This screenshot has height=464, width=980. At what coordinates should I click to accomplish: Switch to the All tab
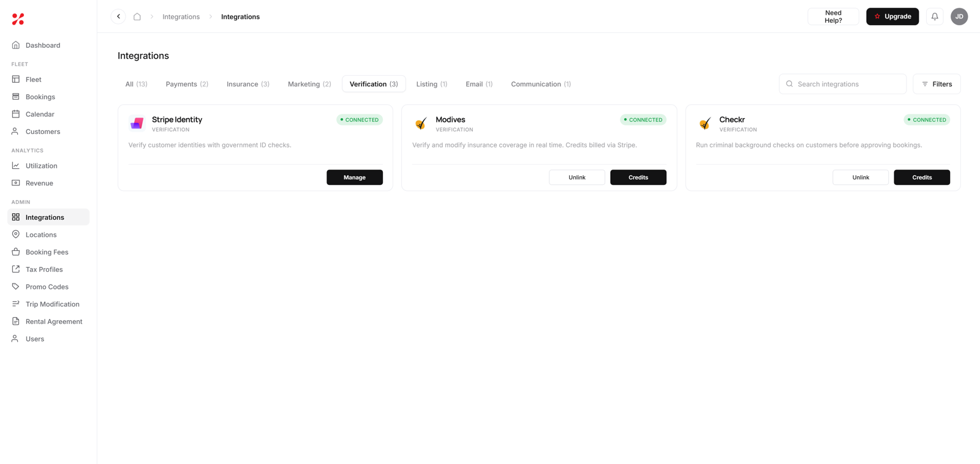click(x=137, y=84)
